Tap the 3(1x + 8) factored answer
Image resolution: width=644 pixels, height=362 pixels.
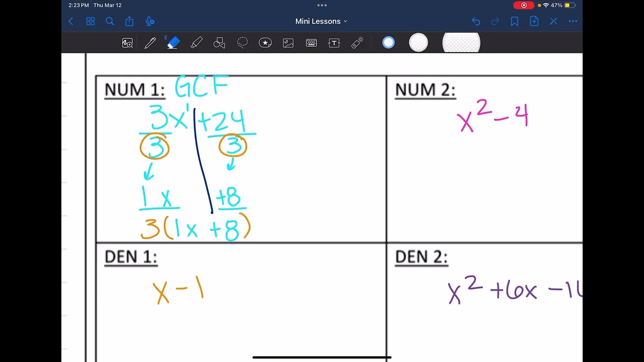(x=196, y=228)
